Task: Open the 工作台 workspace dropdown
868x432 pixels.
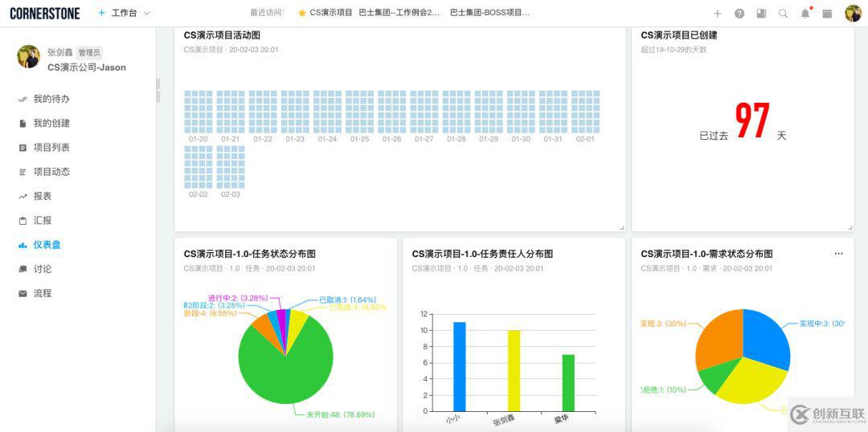Action: point(131,14)
